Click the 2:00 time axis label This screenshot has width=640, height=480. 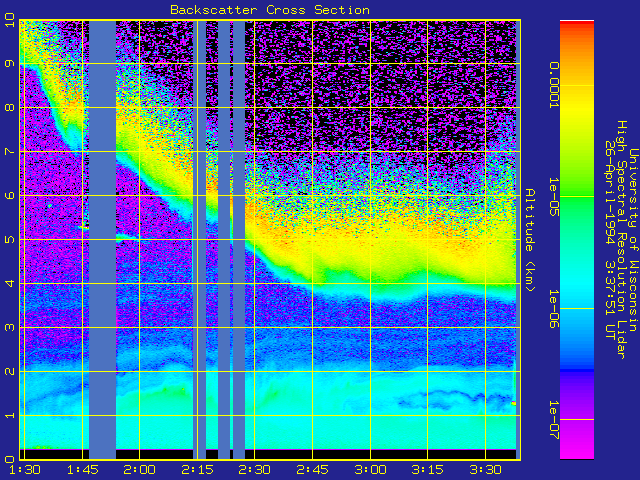[x=140, y=470]
